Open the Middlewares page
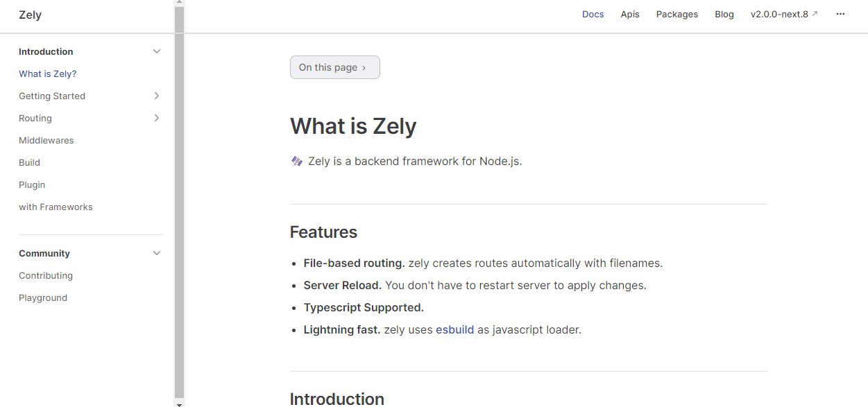Image resolution: width=868 pixels, height=407 pixels. [x=46, y=140]
